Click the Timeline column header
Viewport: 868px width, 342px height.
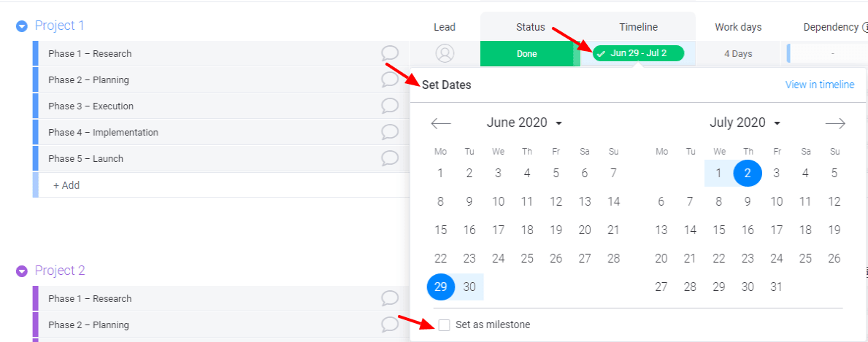pyautogui.click(x=638, y=27)
